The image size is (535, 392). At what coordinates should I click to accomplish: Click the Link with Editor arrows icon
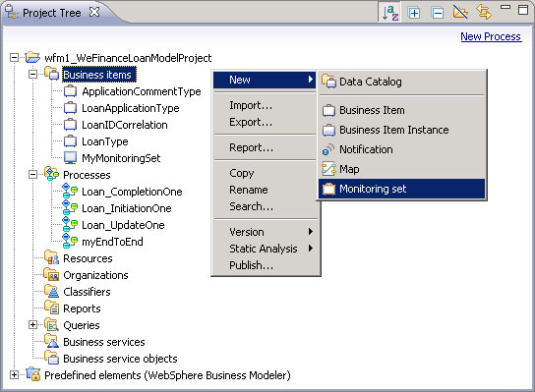click(x=484, y=12)
